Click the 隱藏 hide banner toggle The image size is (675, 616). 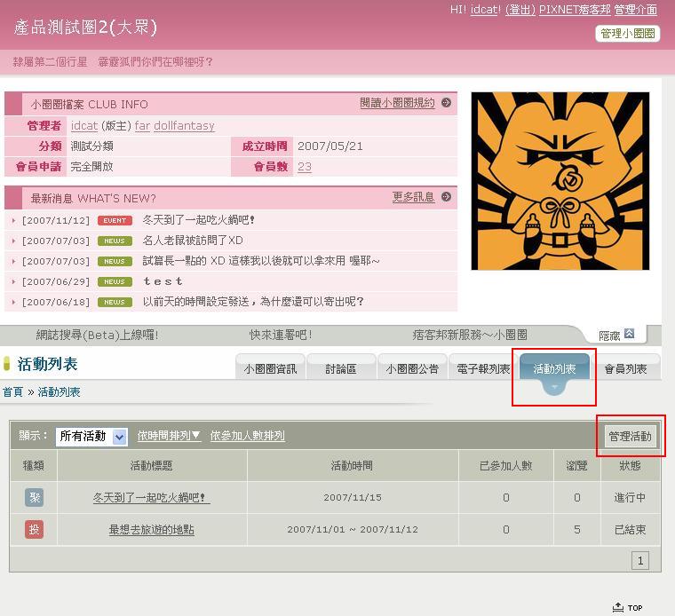[x=609, y=336]
